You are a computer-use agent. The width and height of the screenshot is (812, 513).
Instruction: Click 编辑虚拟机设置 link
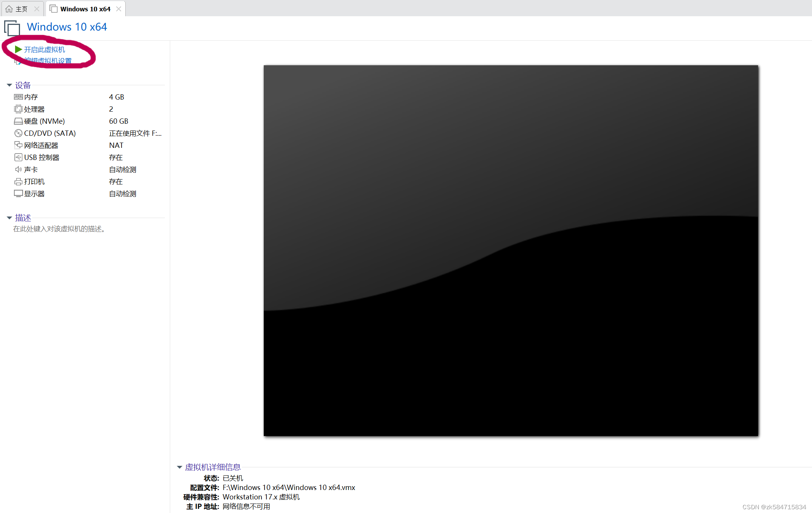tap(48, 61)
